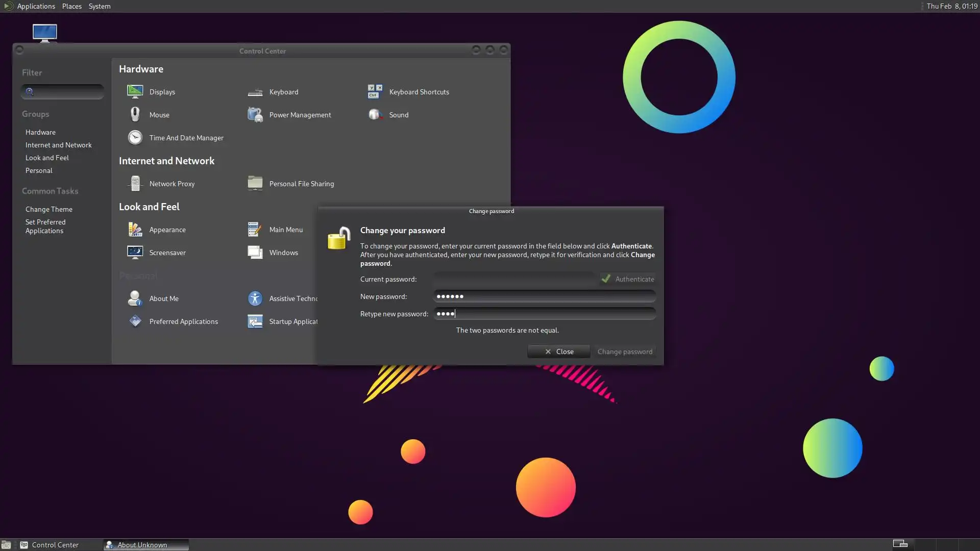Viewport: 980px width, 551px height.
Task: Open the Places menu
Action: pyautogui.click(x=71, y=6)
